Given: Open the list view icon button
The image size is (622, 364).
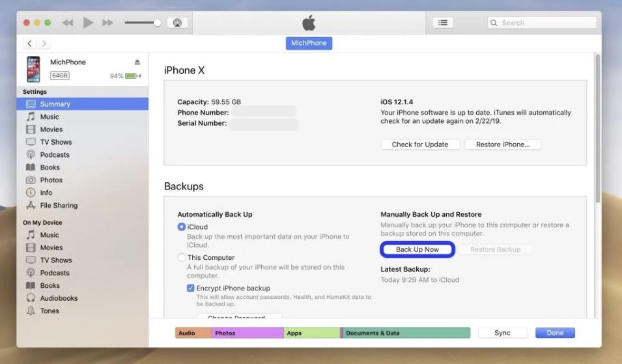Looking at the screenshot, I should pos(443,23).
